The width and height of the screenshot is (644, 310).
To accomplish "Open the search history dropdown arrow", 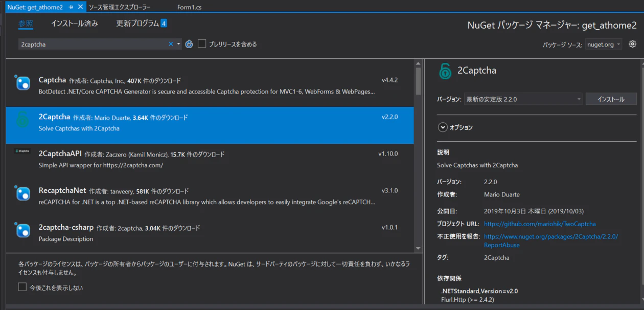I will click(179, 44).
